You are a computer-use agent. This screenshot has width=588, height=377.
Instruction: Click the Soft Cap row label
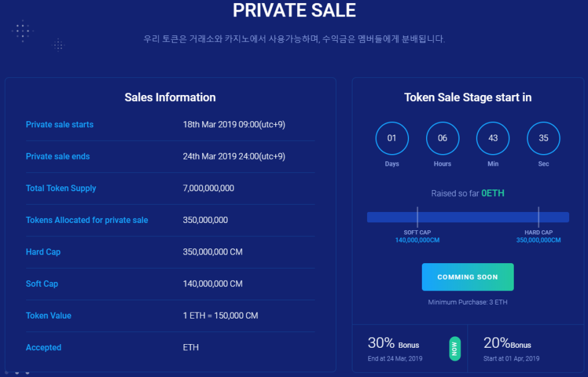42,284
